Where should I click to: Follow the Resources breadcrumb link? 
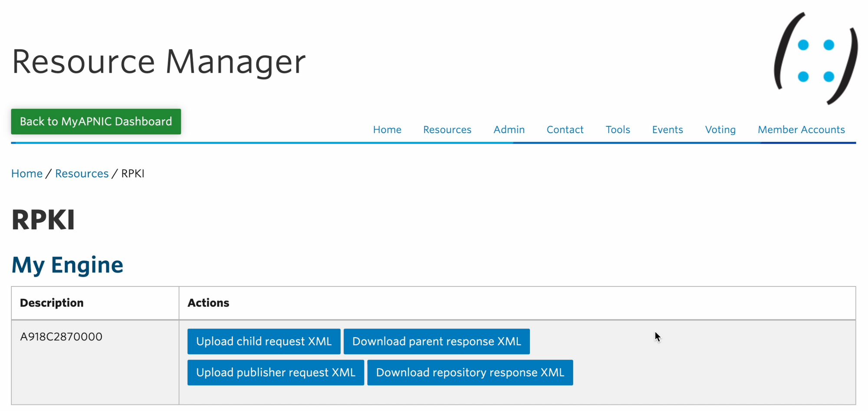(x=82, y=174)
